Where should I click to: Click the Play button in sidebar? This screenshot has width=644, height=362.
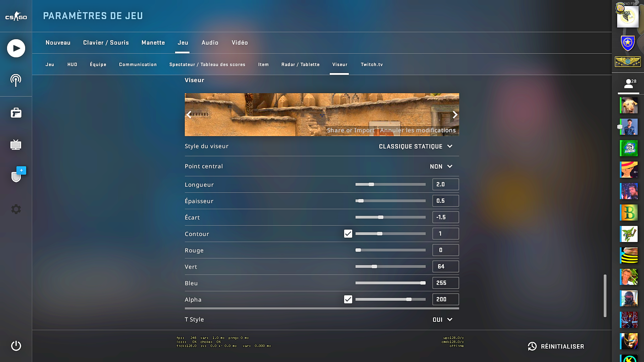(16, 48)
